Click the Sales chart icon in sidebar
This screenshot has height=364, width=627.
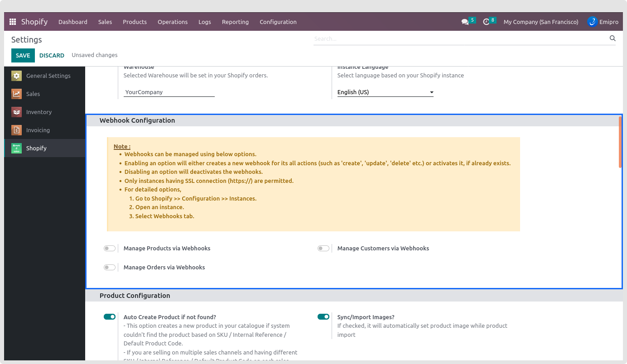pyautogui.click(x=17, y=94)
